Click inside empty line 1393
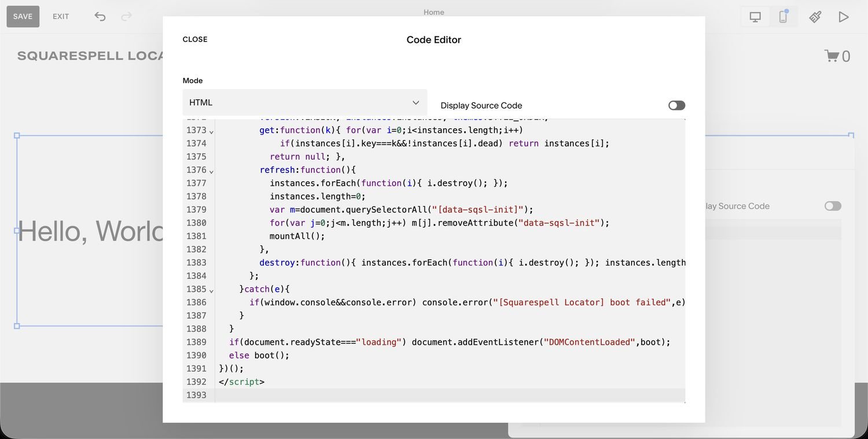This screenshot has width=868, height=439. point(450,395)
